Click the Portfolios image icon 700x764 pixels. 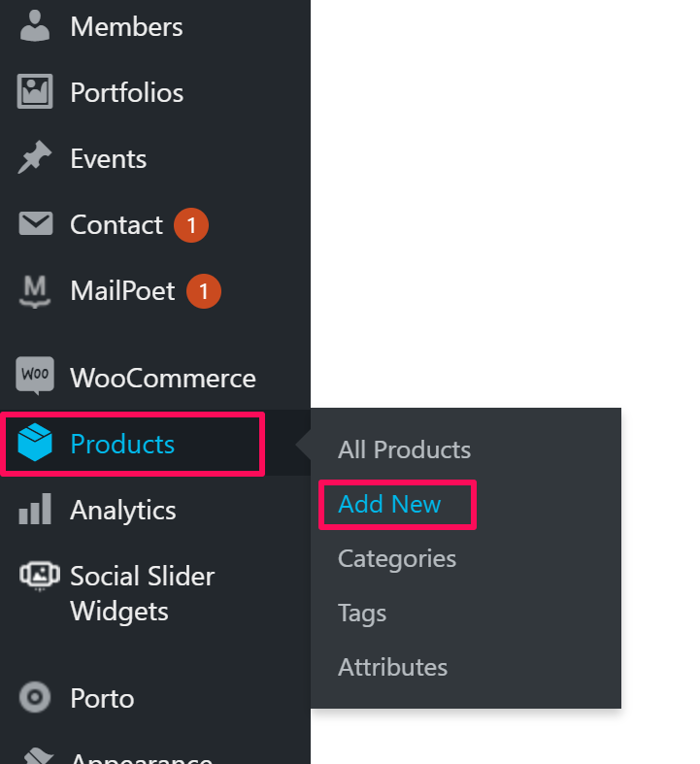[35, 92]
